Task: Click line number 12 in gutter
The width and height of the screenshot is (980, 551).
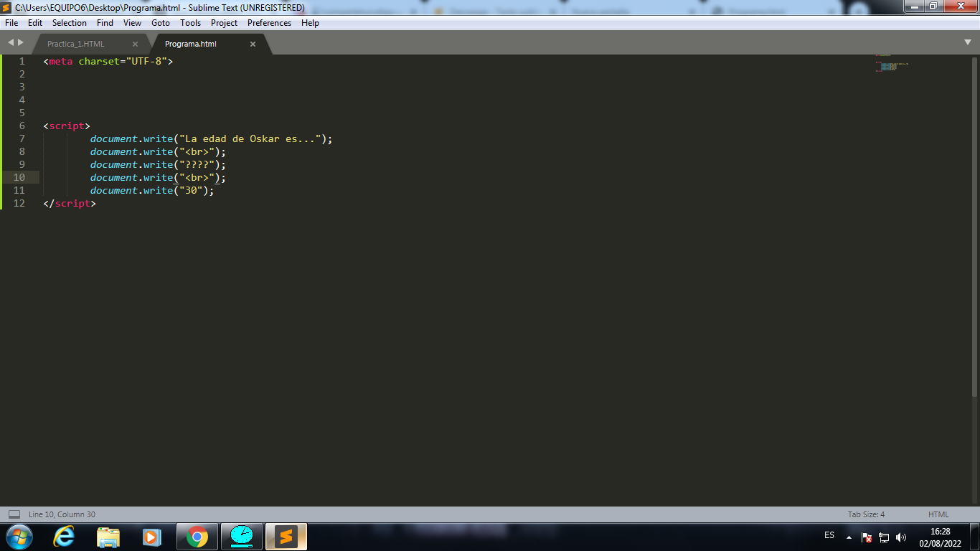Action: [19, 203]
